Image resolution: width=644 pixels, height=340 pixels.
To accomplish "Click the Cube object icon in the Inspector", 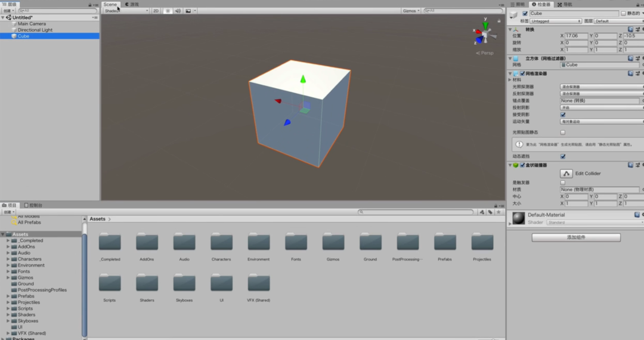I will pos(513,15).
